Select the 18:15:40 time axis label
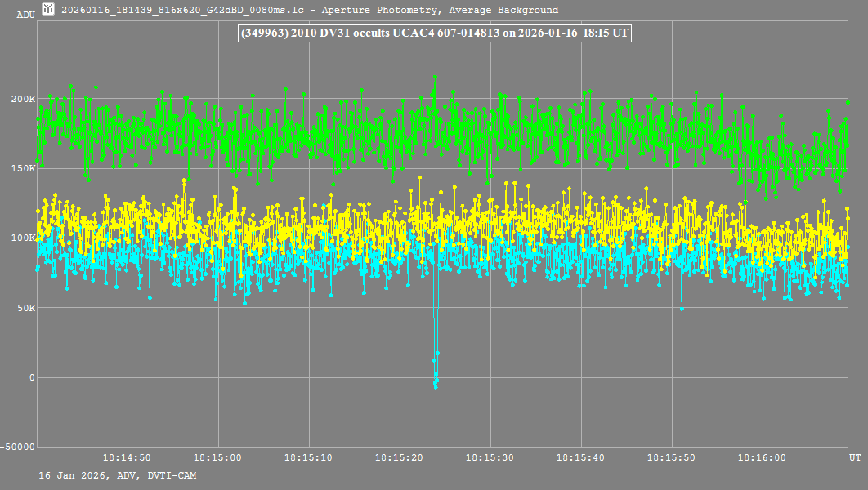The image size is (868, 490). pyautogui.click(x=581, y=458)
